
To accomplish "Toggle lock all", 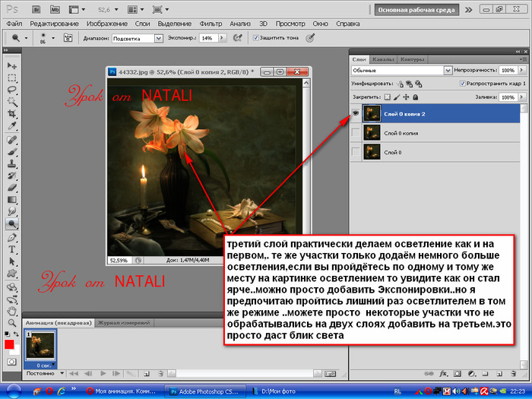I will (x=415, y=97).
